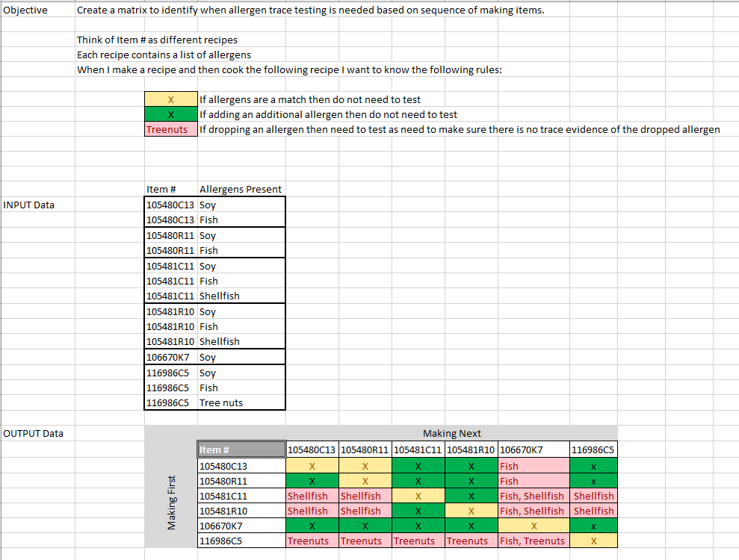The height and width of the screenshot is (560, 739).
Task: Select Shellfish allergen for 105481C11 in input
Action: 241,296
